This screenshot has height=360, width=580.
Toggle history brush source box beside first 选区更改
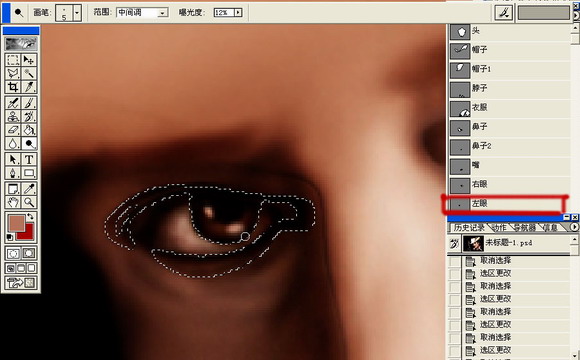(454, 274)
